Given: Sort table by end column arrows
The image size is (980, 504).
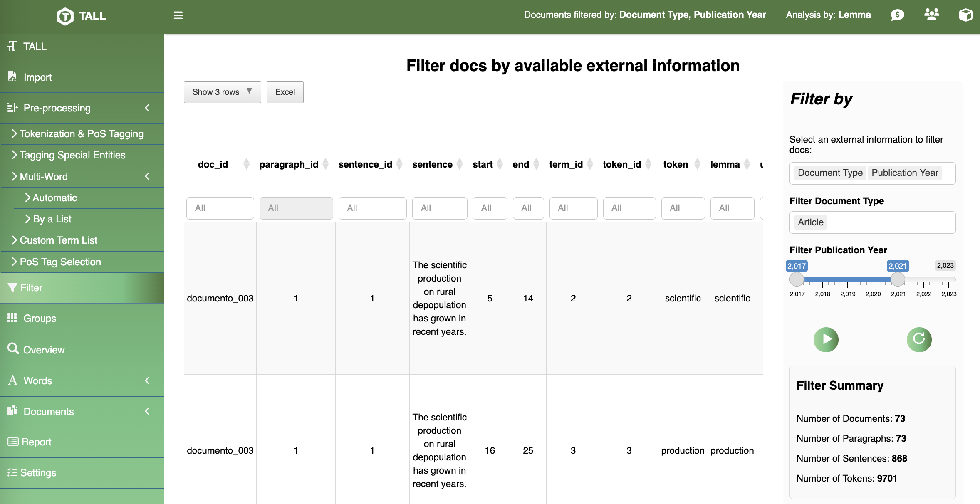Looking at the screenshot, I should tap(537, 164).
